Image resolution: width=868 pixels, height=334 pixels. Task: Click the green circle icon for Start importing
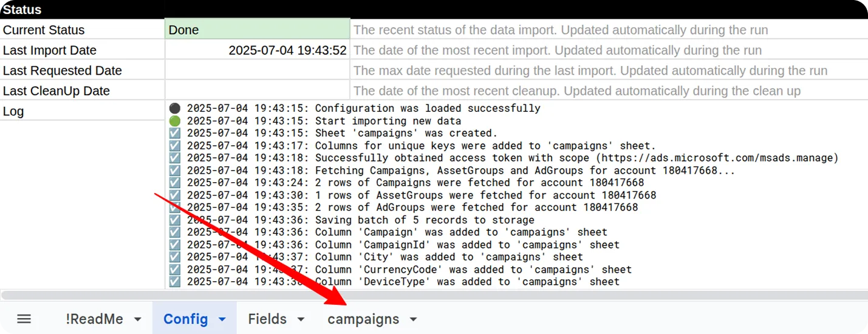[x=175, y=121]
